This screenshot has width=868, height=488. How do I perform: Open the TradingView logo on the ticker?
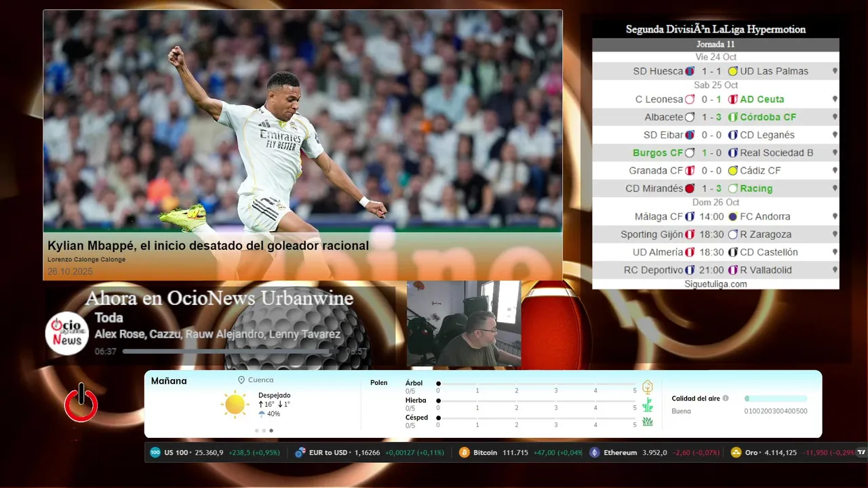861,452
